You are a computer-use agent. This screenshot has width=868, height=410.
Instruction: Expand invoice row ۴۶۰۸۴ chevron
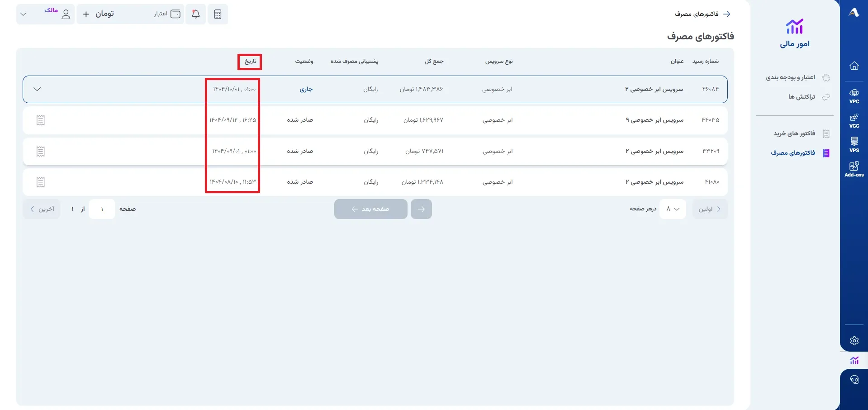[38, 89]
